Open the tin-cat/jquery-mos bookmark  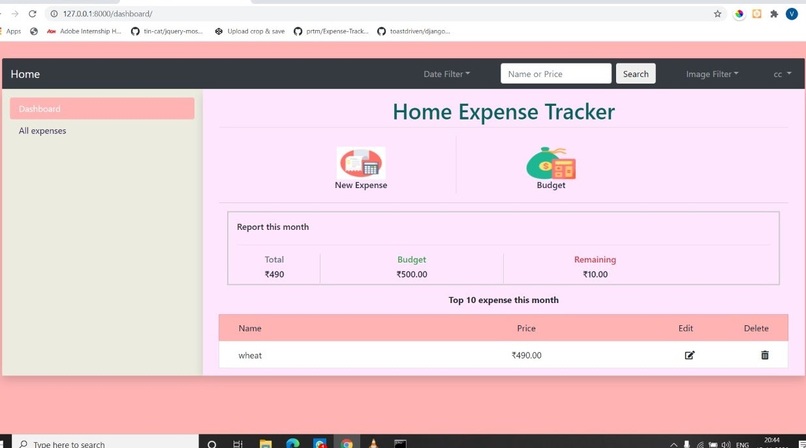coord(168,31)
